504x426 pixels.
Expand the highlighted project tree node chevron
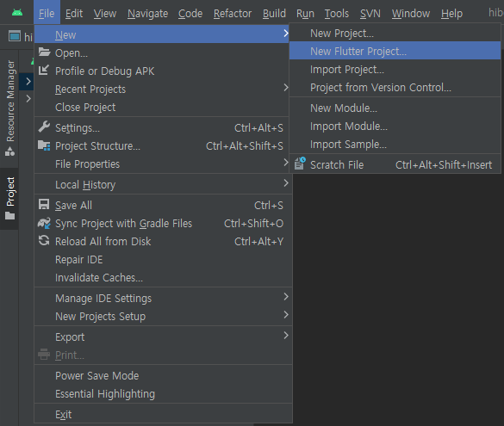(28, 81)
